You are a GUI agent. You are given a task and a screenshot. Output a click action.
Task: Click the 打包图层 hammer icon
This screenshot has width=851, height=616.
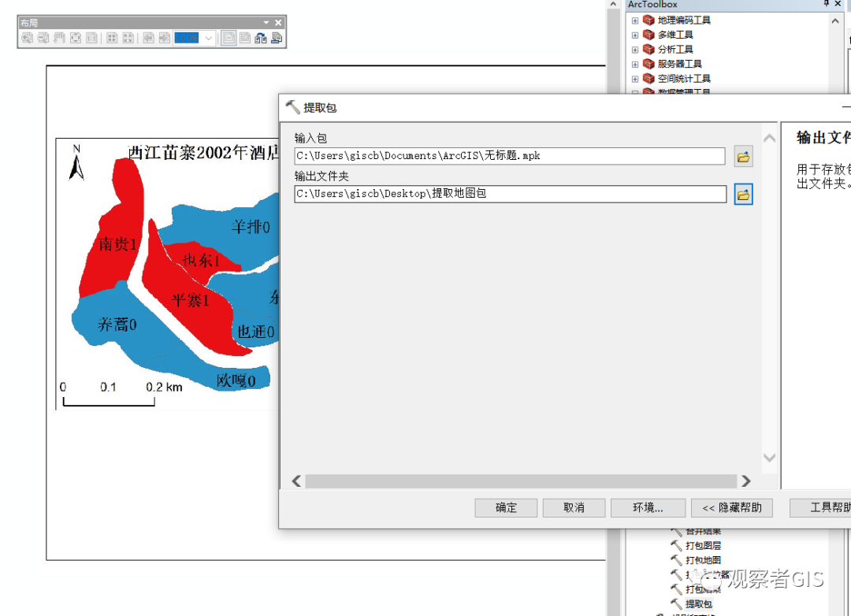tap(676, 545)
